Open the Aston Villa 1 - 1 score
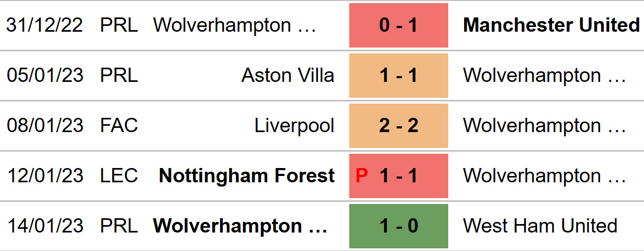 coord(398,76)
